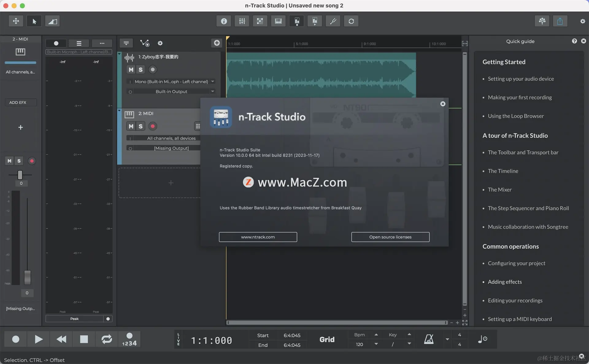Toggle the metronome icon

tap(429, 339)
